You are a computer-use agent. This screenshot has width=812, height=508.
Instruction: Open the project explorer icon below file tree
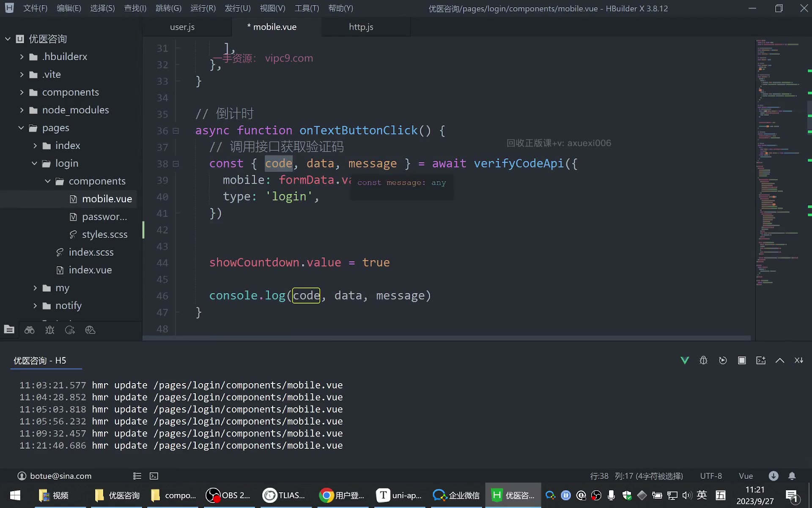[x=9, y=329]
